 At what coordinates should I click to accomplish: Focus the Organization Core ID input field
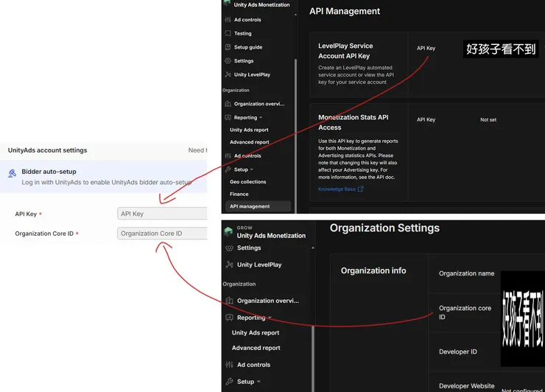click(x=162, y=234)
